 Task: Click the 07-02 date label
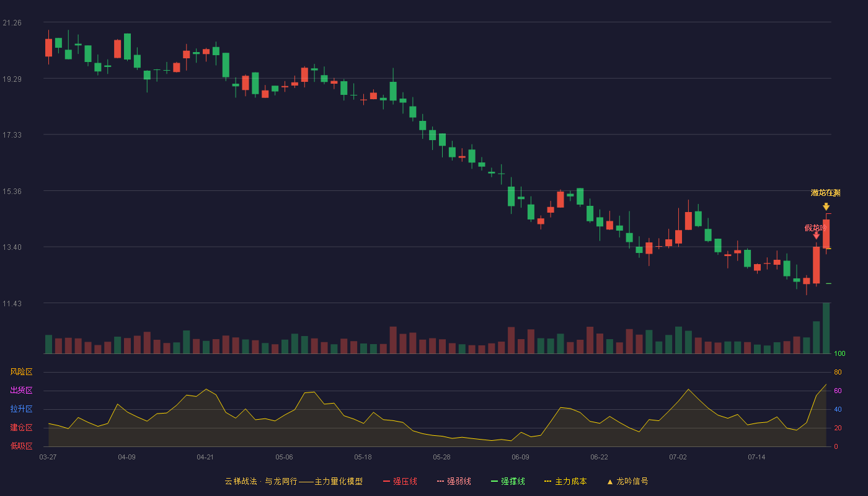[x=678, y=457]
